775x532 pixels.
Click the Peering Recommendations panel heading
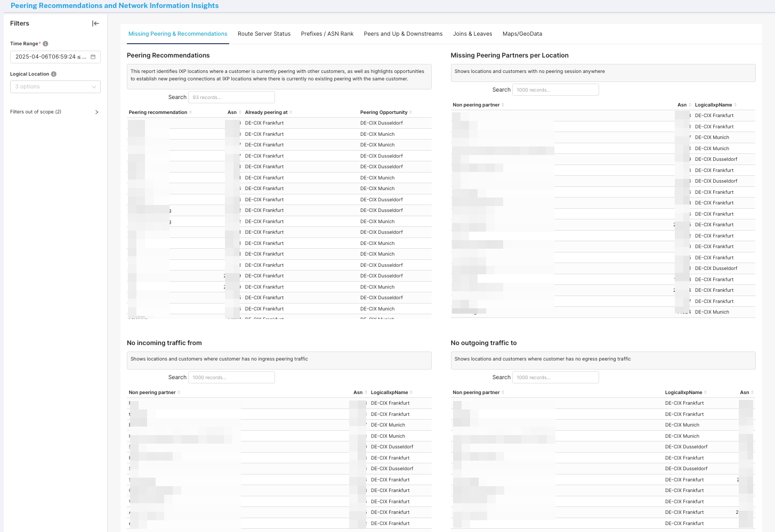(168, 55)
